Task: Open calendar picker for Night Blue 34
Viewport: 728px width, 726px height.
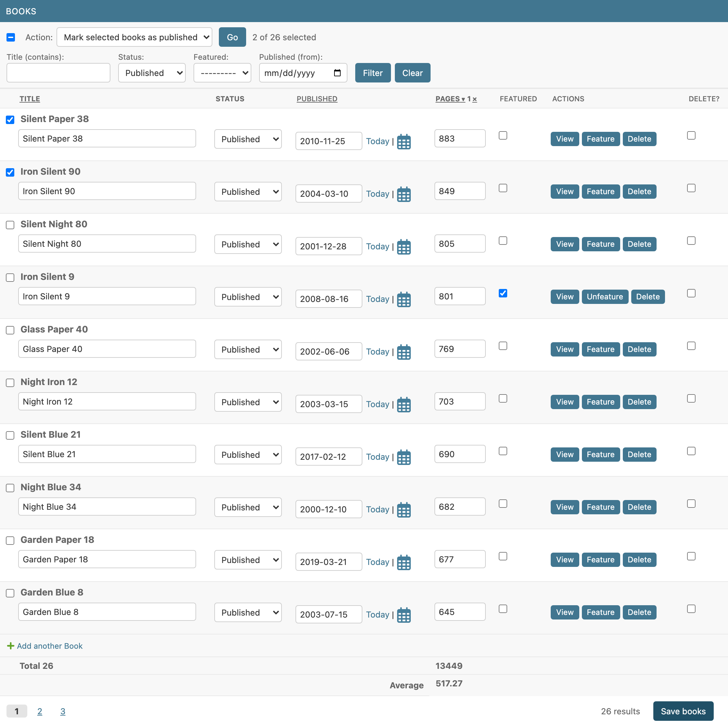Action: 404,510
